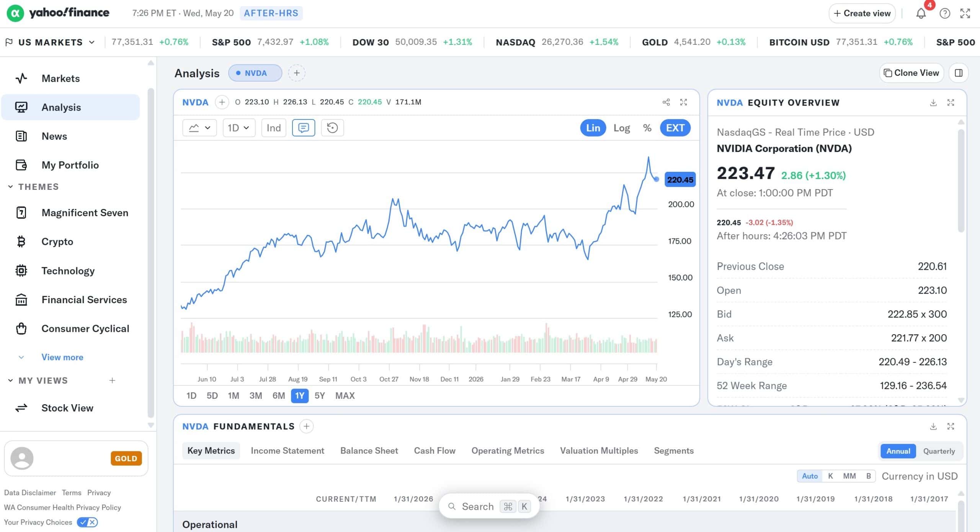
Task: Click the Clone View button
Action: tap(911, 73)
